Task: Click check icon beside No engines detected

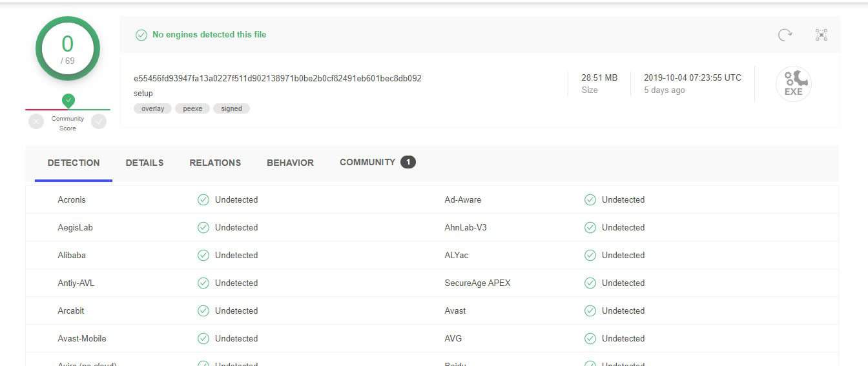Action: (x=141, y=35)
